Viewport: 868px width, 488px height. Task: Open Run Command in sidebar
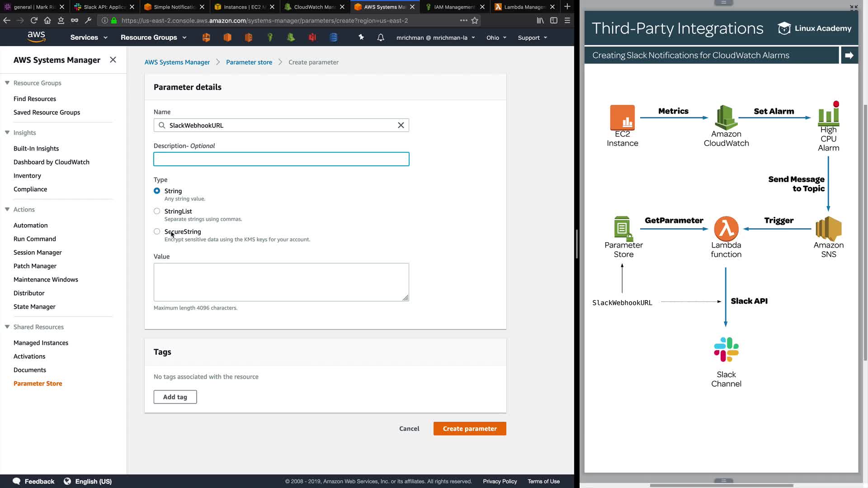(x=35, y=239)
